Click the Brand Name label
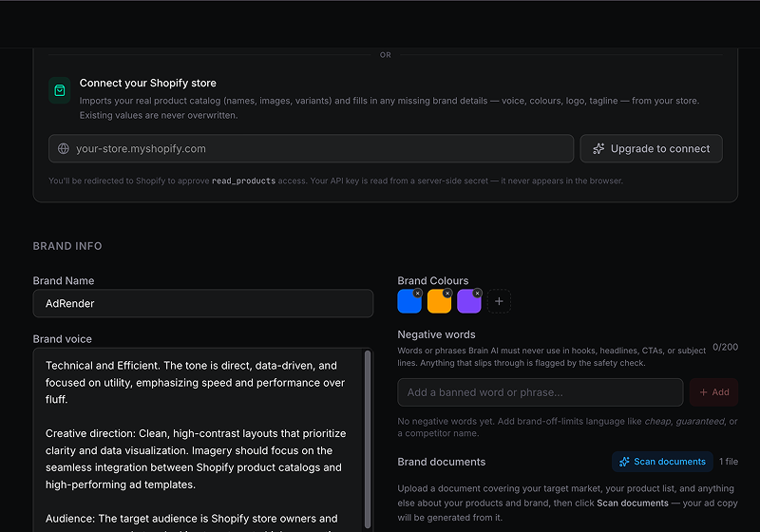Viewport: 760px width, 532px height. [x=64, y=281]
